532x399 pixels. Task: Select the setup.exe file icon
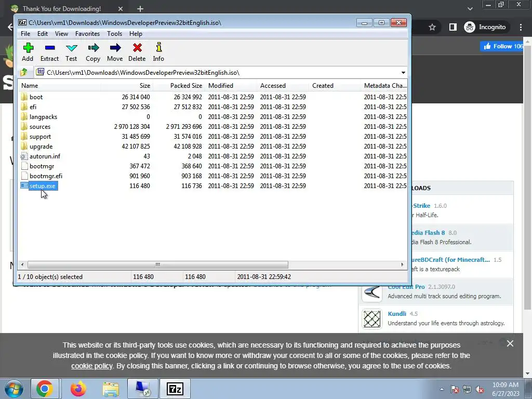pyautogui.click(x=24, y=185)
